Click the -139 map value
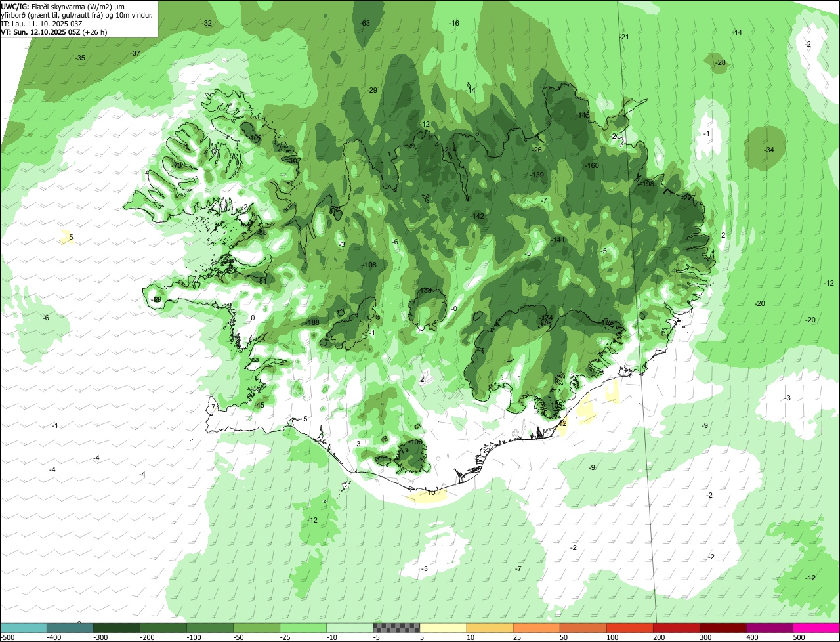The image size is (840, 642). pyautogui.click(x=537, y=175)
